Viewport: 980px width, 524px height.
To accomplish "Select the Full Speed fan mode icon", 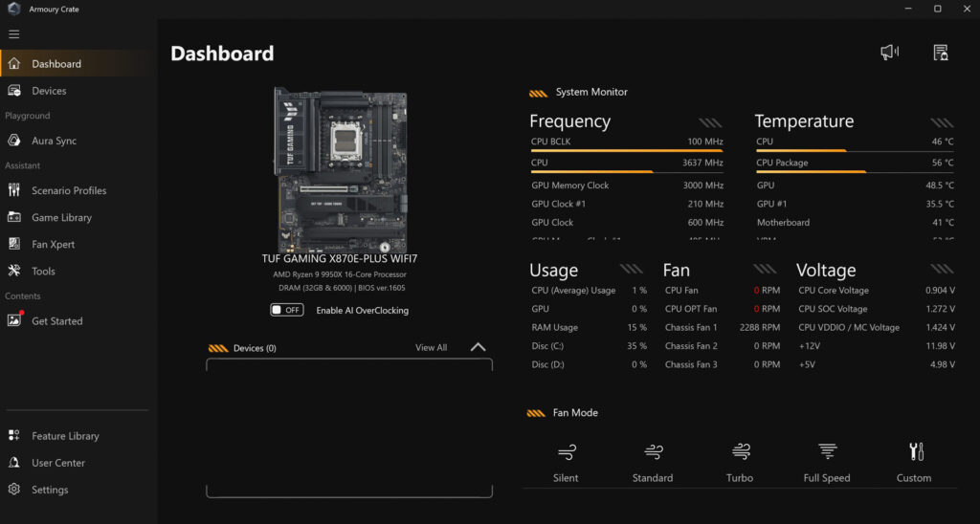I will (x=828, y=451).
